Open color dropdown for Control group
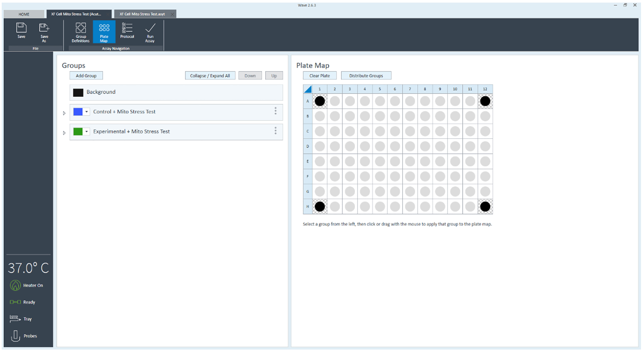 click(x=87, y=112)
